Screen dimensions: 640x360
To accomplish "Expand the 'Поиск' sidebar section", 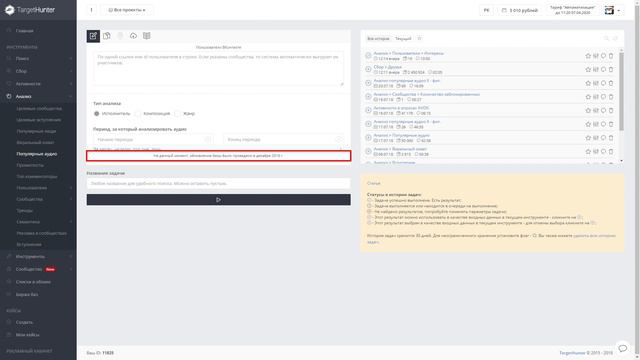I will click(38, 59).
